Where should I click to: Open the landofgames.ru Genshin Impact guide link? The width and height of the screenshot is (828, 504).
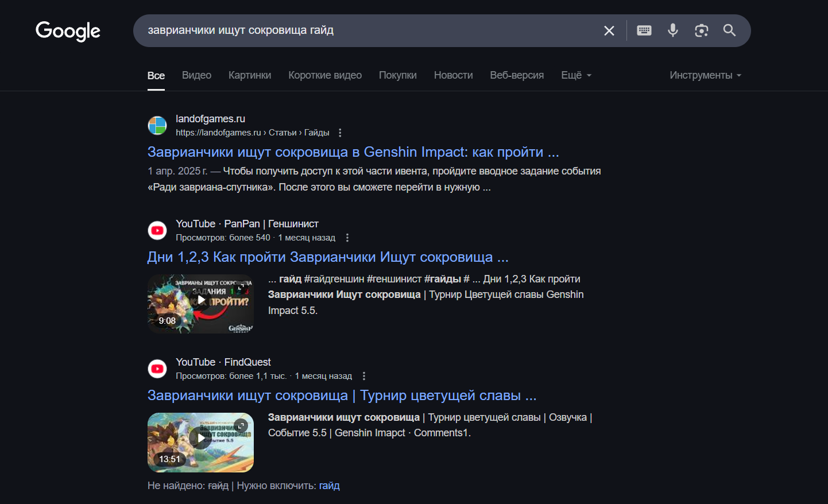point(353,152)
